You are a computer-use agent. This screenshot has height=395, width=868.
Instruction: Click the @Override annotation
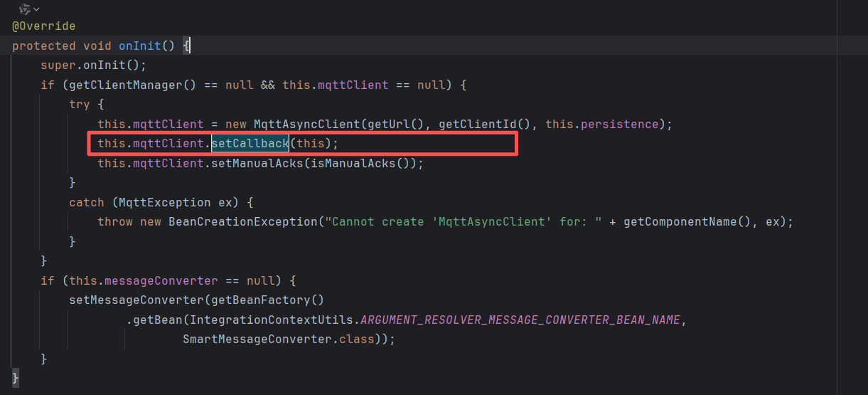pyautogui.click(x=43, y=26)
